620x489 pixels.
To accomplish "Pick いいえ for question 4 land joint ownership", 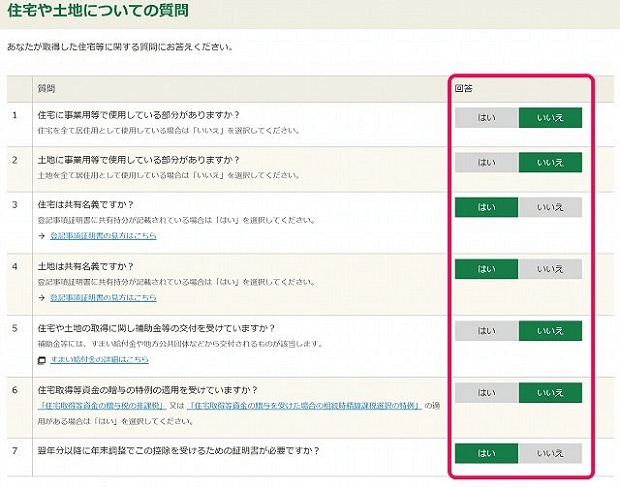I will [550, 269].
